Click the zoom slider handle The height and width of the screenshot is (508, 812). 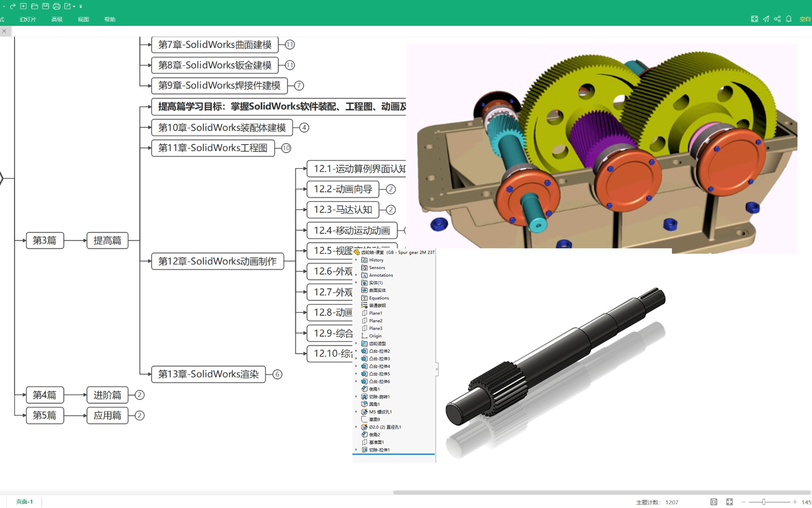(x=764, y=502)
